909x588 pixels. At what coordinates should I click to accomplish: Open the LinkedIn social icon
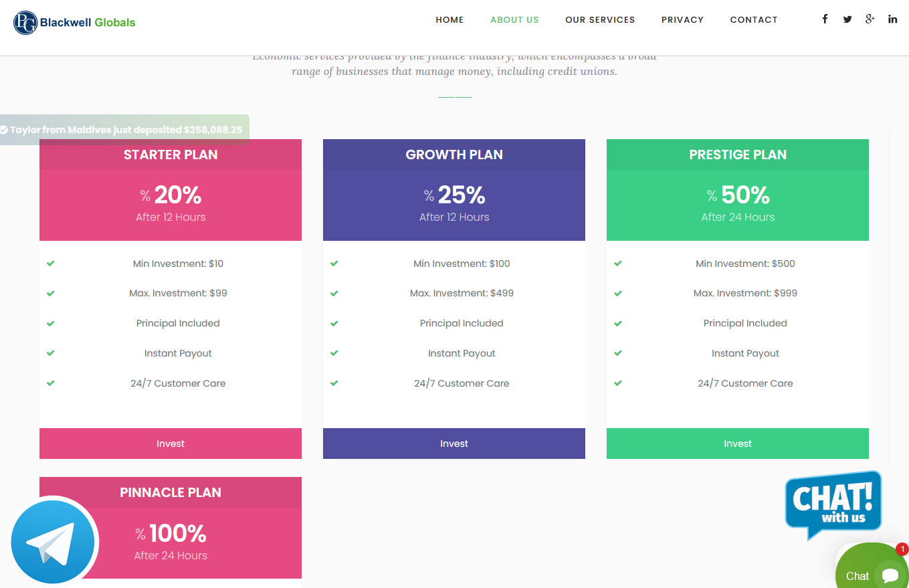pos(893,19)
